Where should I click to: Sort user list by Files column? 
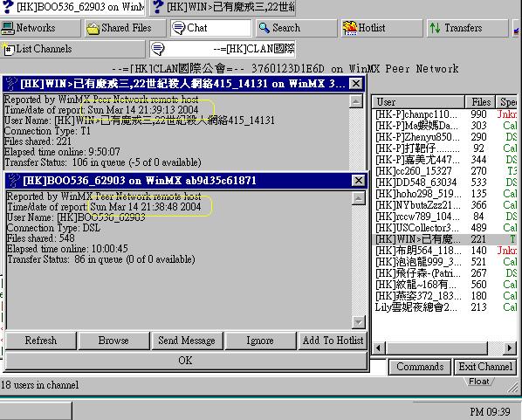(x=480, y=102)
